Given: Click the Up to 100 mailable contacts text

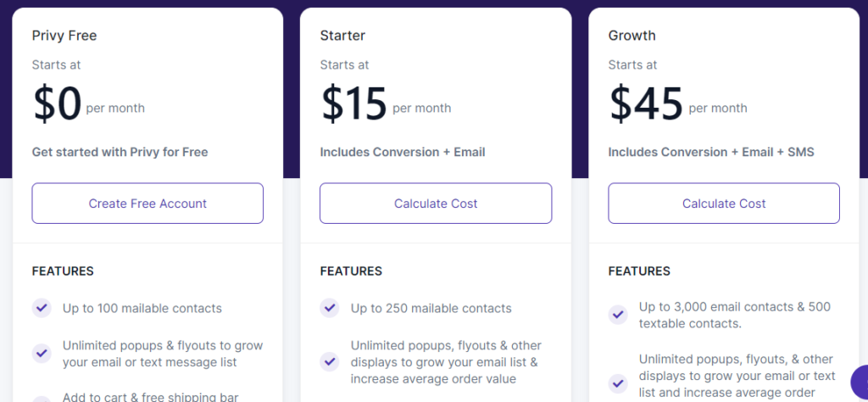Looking at the screenshot, I should click(142, 309).
